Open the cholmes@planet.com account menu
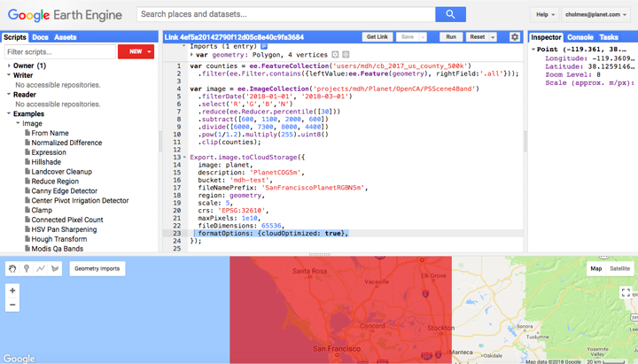The height and width of the screenshot is (364, 638). (595, 15)
